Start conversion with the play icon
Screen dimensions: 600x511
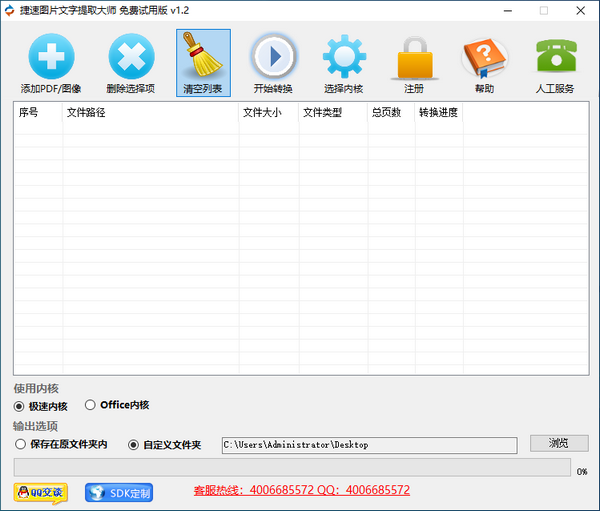pyautogui.click(x=274, y=56)
